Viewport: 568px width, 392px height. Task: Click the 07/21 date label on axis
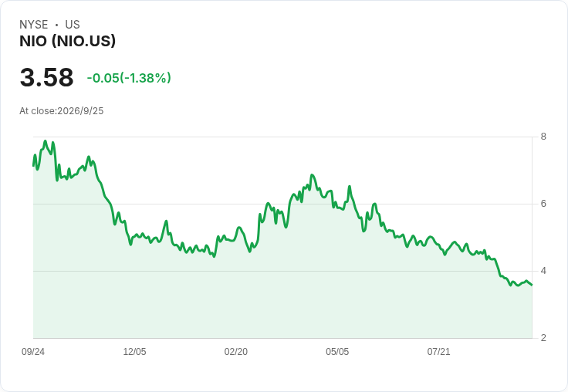point(438,351)
